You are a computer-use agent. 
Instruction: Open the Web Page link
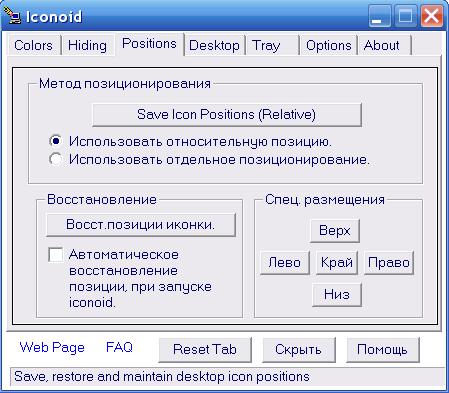52,347
